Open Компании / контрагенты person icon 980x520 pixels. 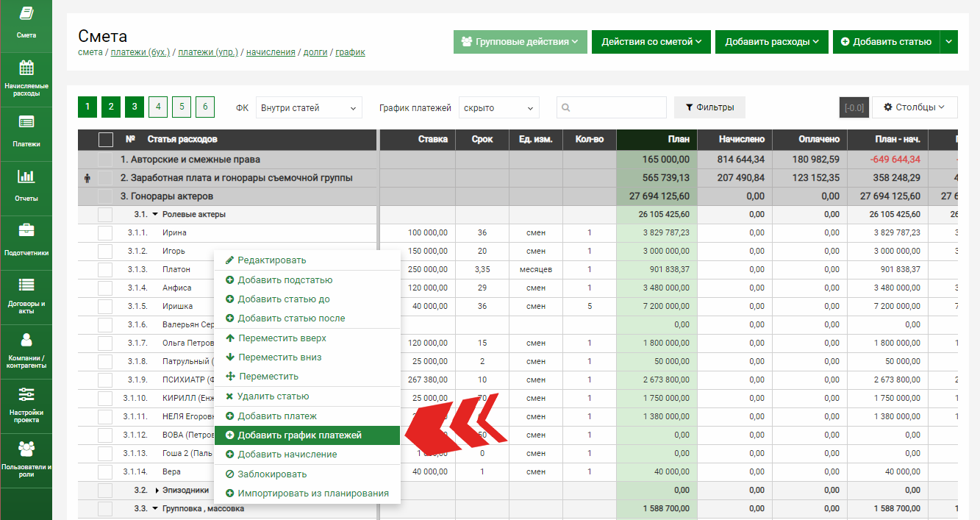pyautogui.click(x=26, y=339)
